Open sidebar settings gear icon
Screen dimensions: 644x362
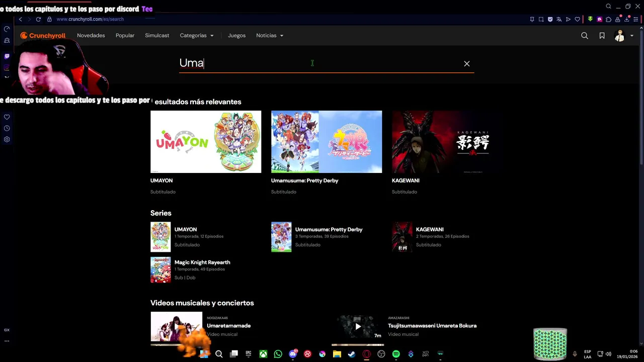click(x=7, y=139)
